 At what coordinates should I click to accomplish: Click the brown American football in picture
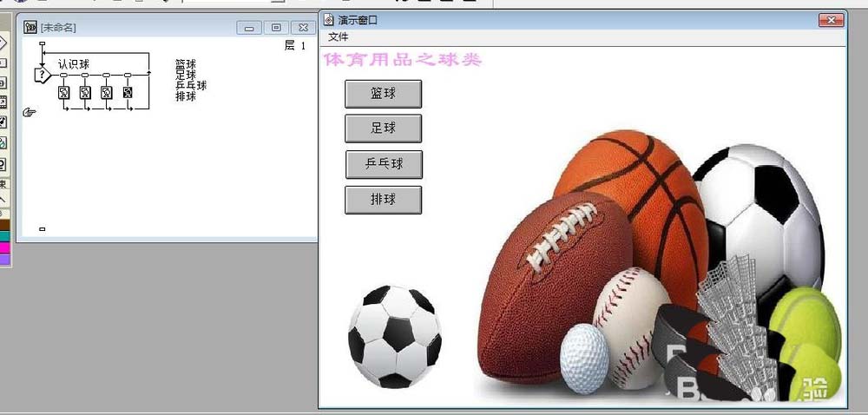[x=554, y=287]
